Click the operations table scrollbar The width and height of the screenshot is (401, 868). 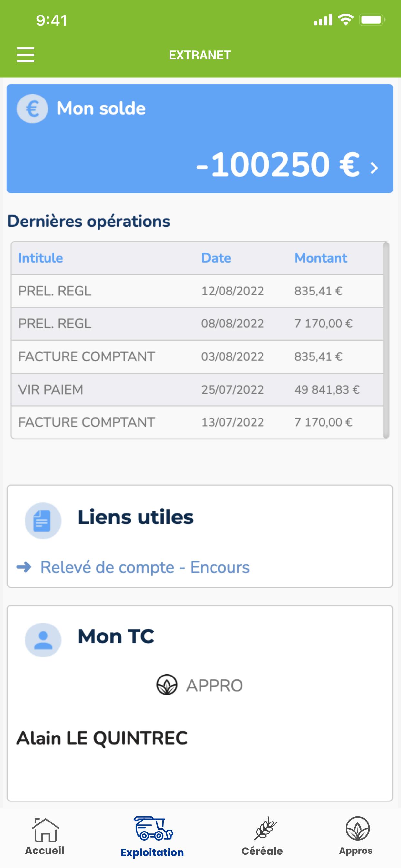(386, 340)
